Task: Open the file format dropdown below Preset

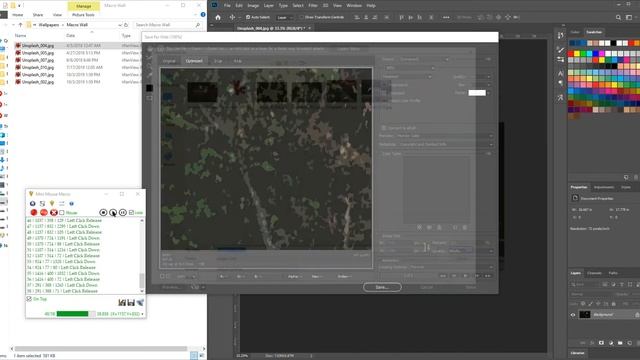Action: pyautogui.click(x=409, y=68)
